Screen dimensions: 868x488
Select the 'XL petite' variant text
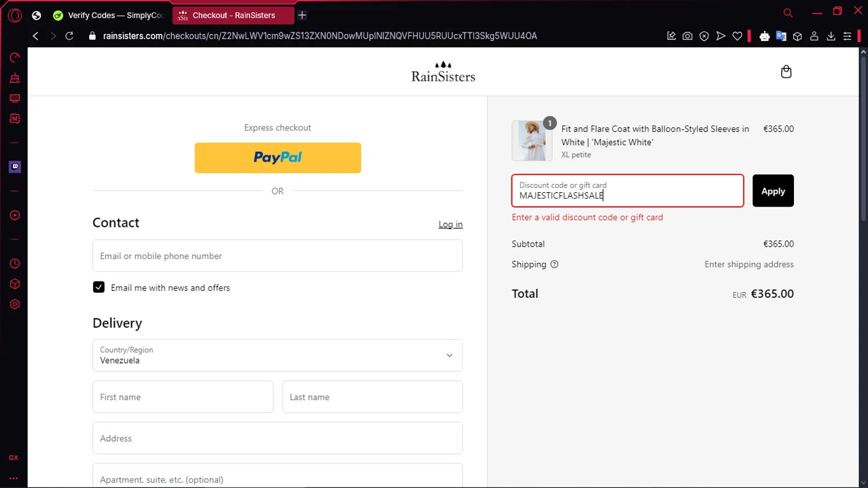[576, 155]
